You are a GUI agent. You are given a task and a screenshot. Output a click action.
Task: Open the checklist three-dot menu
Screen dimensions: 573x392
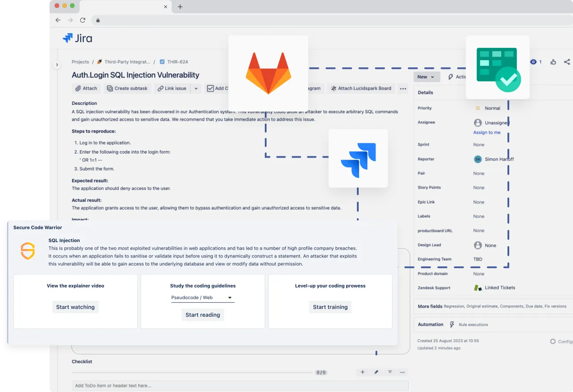coord(402,372)
